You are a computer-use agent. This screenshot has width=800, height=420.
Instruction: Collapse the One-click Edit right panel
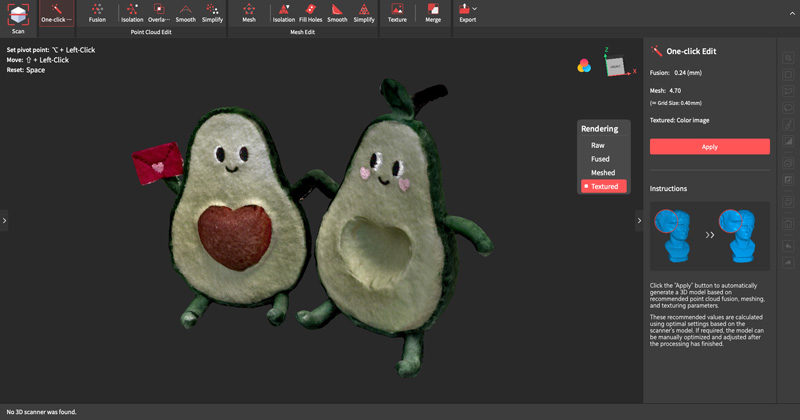pos(639,220)
